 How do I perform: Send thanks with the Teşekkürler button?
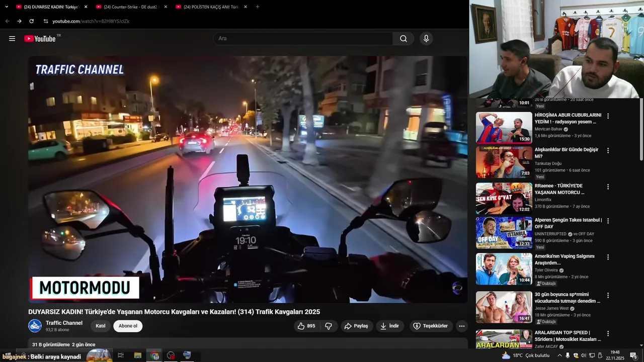pos(431,326)
